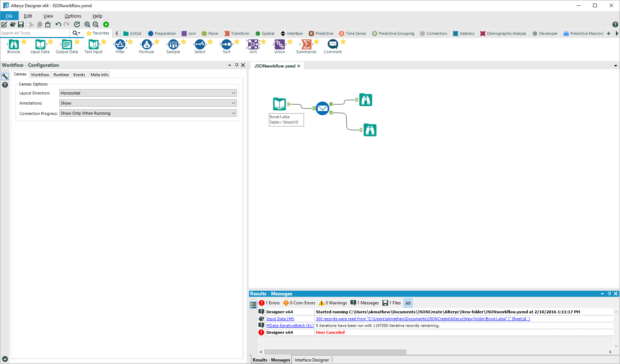Open the Options menu
620x364 pixels.
[73, 16]
